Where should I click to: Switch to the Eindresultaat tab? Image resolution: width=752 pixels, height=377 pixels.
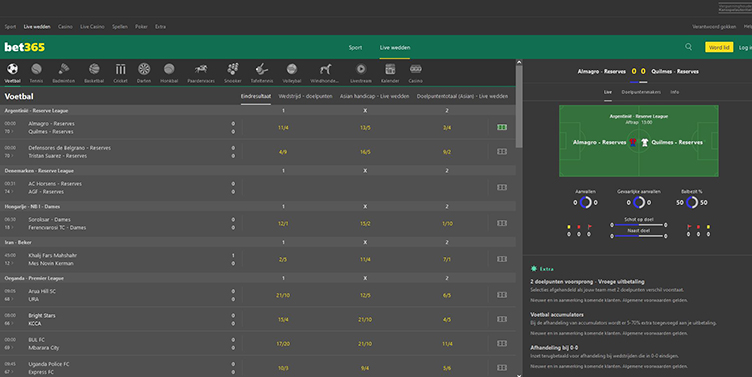[x=256, y=96]
